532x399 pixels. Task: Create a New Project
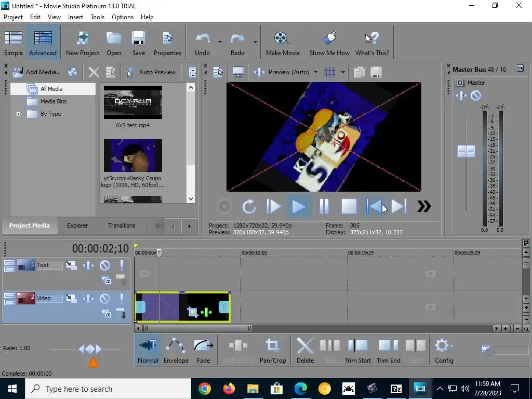[x=83, y=44]
